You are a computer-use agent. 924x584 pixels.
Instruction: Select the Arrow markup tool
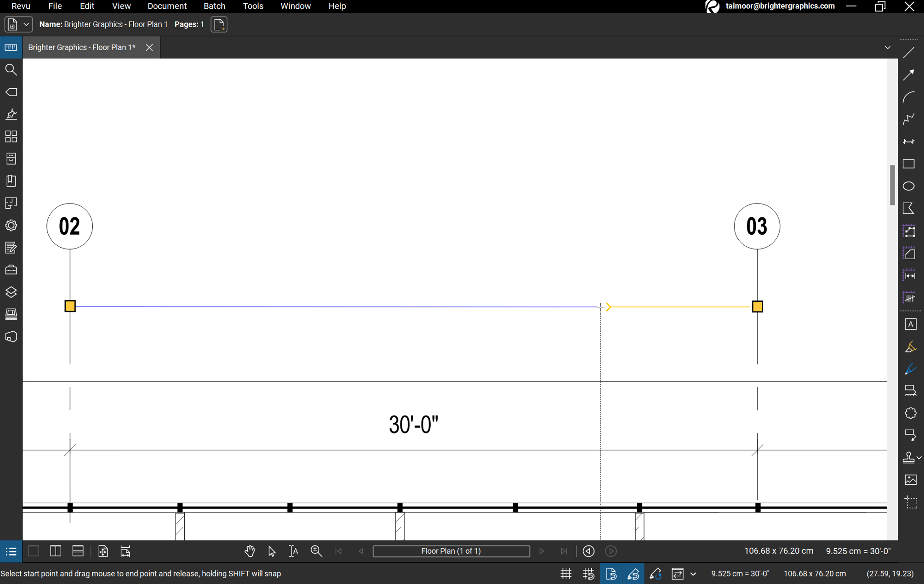(x=909, y=74)
